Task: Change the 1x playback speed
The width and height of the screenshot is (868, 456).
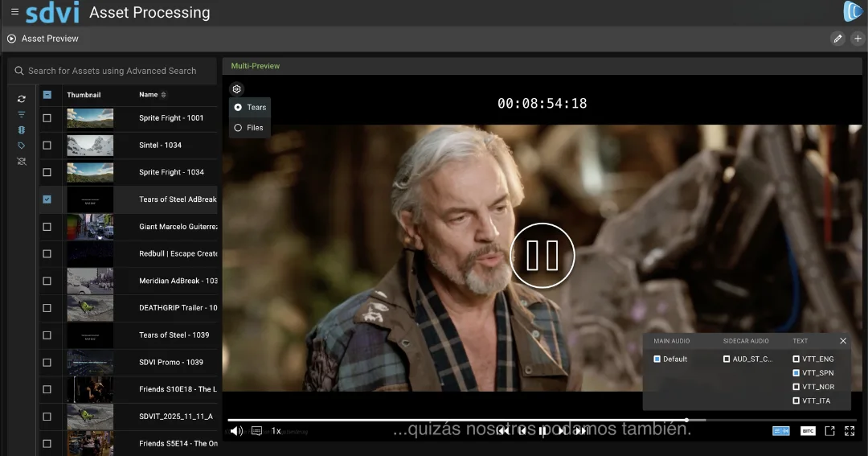Action: 276,430
